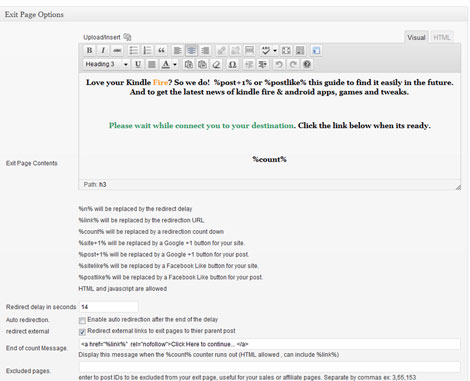The image size is (470, 381).
Task: Click the insert link icon
Action: click(221, 50)
